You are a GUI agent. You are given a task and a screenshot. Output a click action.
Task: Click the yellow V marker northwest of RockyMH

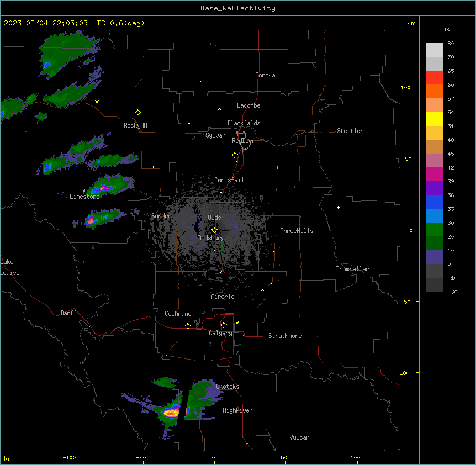[97, 102]
